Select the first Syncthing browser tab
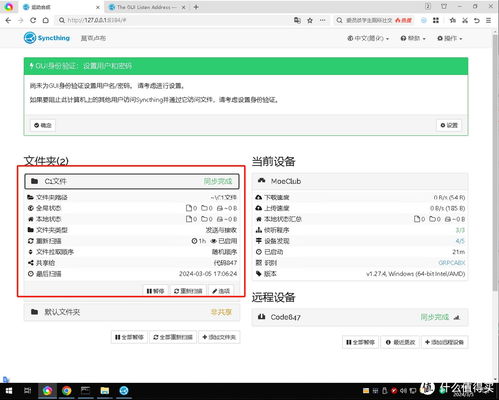499x400 pixels. click(61, 7)
